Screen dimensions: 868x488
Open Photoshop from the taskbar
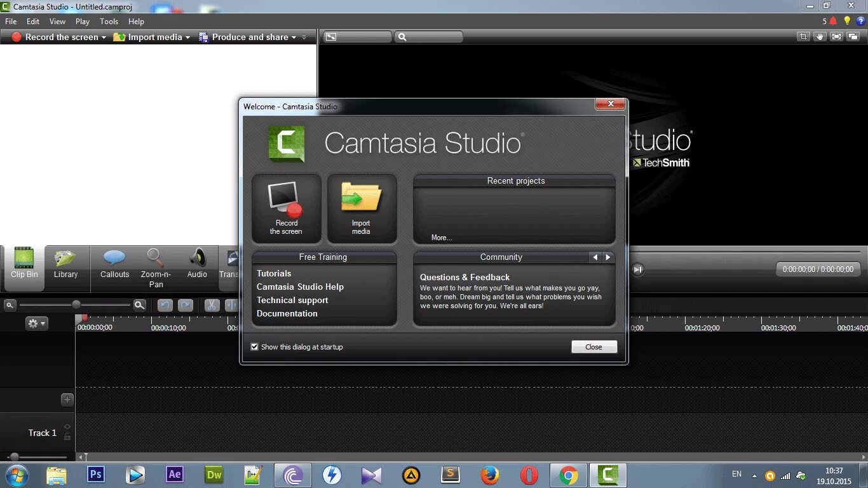[96, 475]
